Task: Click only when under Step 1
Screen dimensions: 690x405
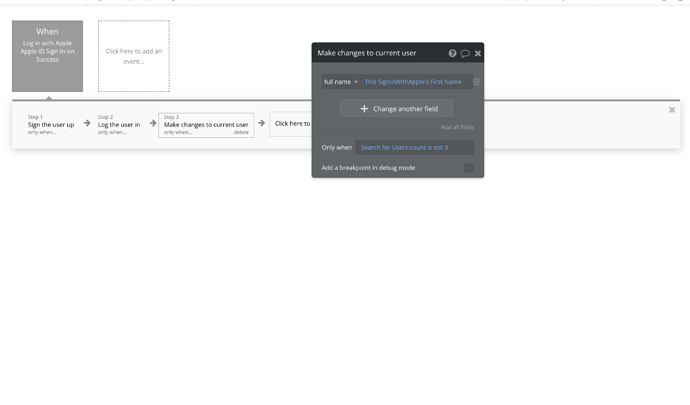Action: click(42, 133)
